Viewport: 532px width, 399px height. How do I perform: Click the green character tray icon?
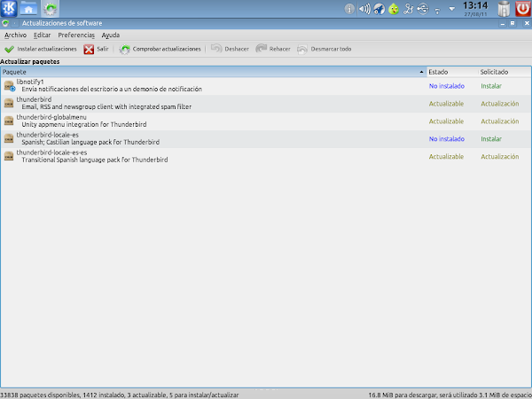394,9
